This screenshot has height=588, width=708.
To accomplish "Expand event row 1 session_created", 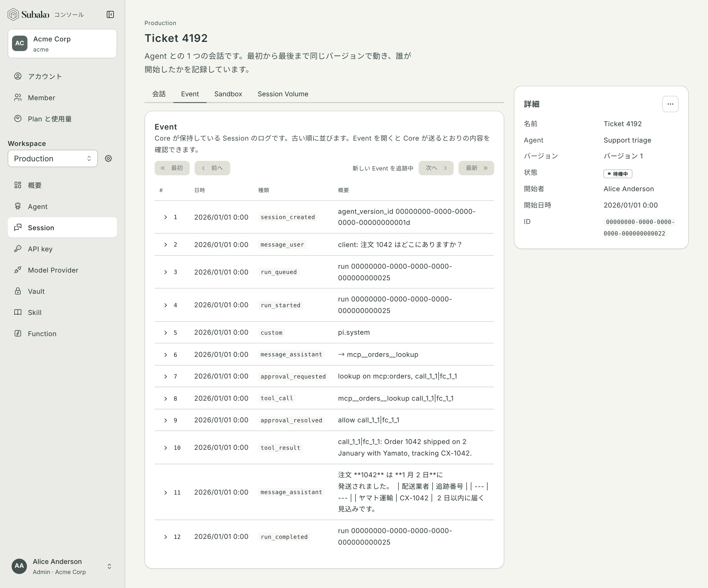I will [165, 217].
